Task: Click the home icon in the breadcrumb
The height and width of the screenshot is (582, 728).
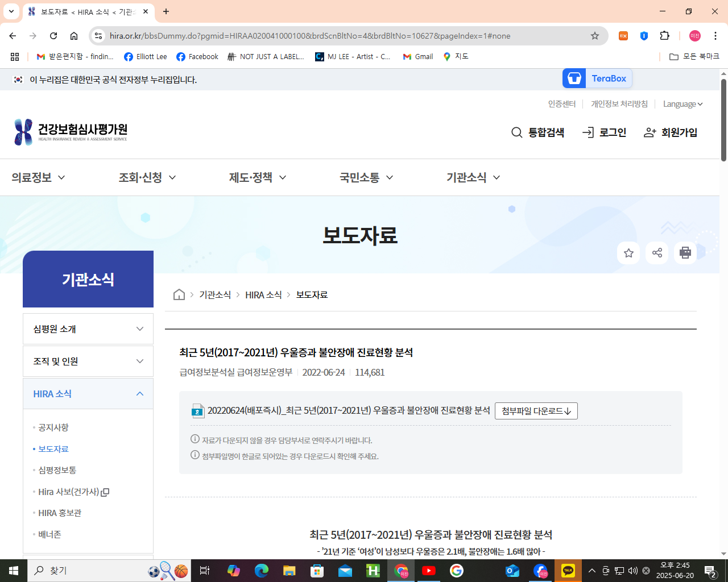Action: pyautogui.click(x=179, y=294)
